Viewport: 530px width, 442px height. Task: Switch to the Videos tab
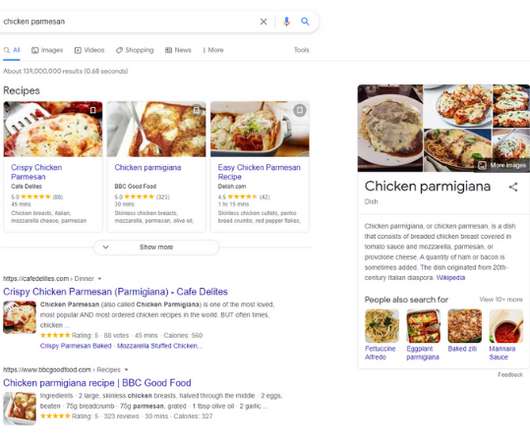coord(90,50)
